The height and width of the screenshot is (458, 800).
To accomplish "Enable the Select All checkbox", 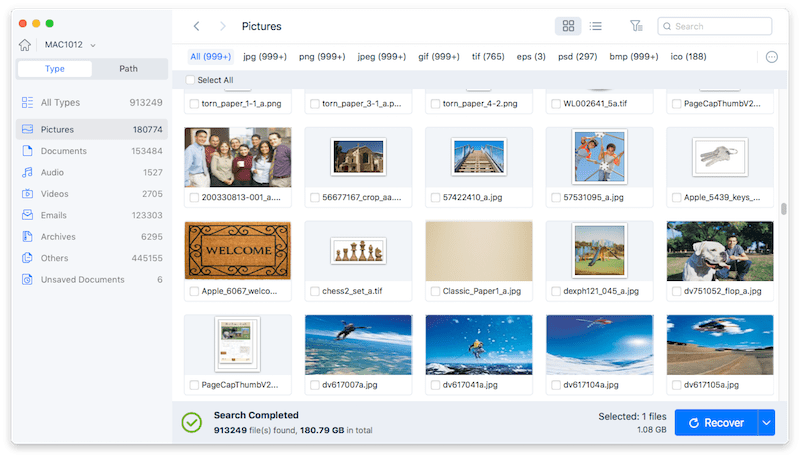I will (191, 80).
